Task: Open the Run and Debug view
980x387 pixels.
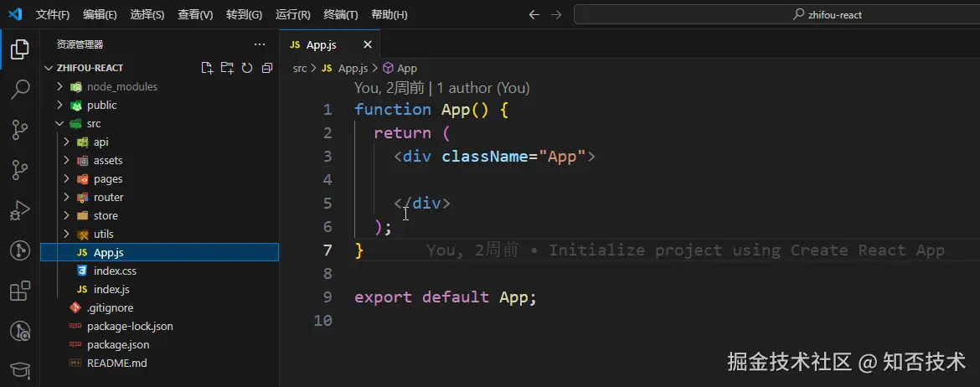Action: point(20,210)
